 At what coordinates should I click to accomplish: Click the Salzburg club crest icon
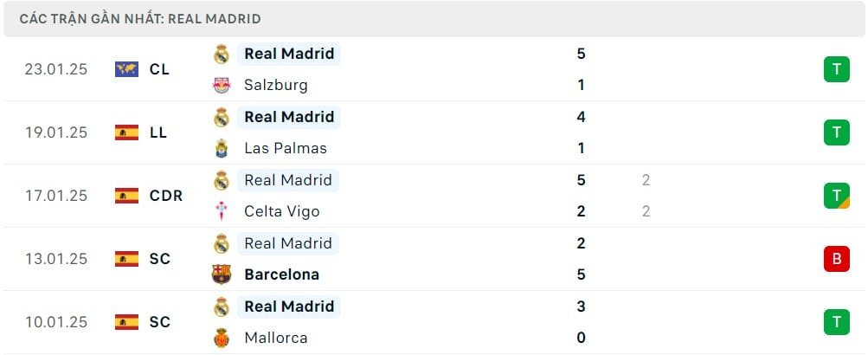pyautogui.click(x=222, y=85)
